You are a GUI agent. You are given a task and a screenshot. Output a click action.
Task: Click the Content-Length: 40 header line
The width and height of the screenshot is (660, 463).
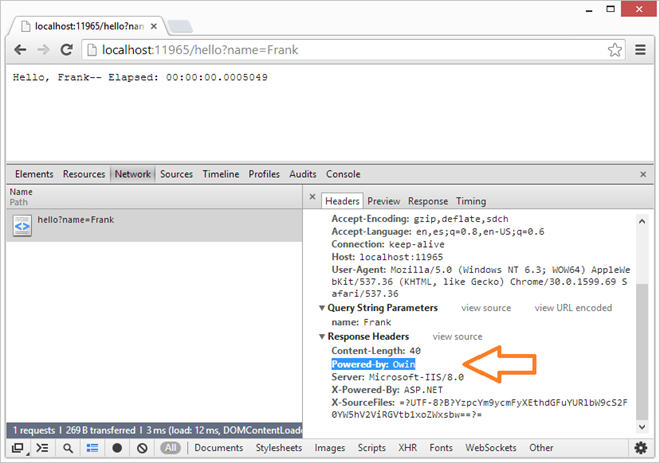tap(376, 351)
